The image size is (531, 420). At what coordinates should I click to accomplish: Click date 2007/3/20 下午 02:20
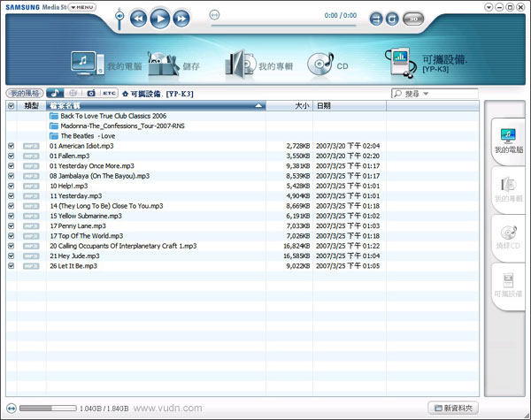pyautogui.click(x=348, y=156)
